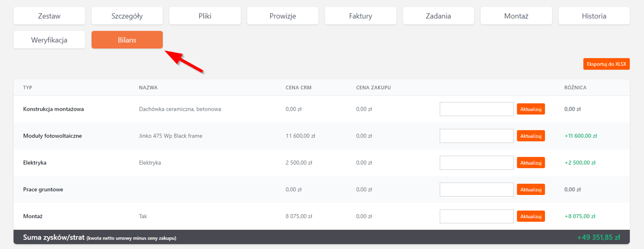The width and height of the screenshot is (644, 249).
Task: Select the Prace gruntowe price input
Action: click(x=476, y=189)
